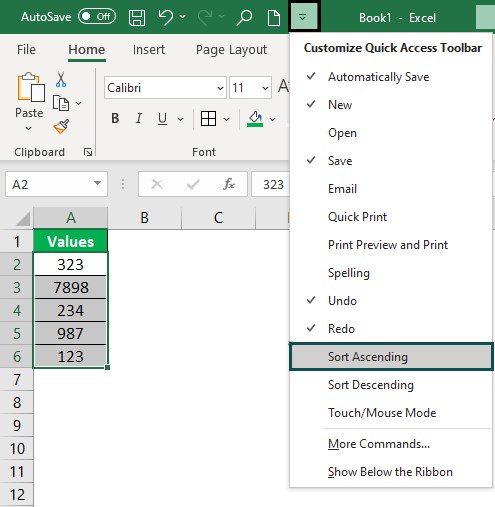495x507 pixels.
Task: Click the formula bar Cancel X icon
Action: point(157,184)
